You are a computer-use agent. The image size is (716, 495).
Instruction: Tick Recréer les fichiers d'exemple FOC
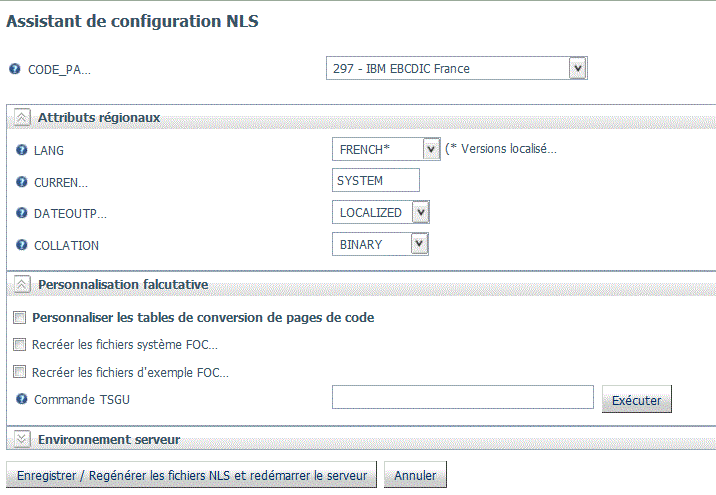point(19,372)
